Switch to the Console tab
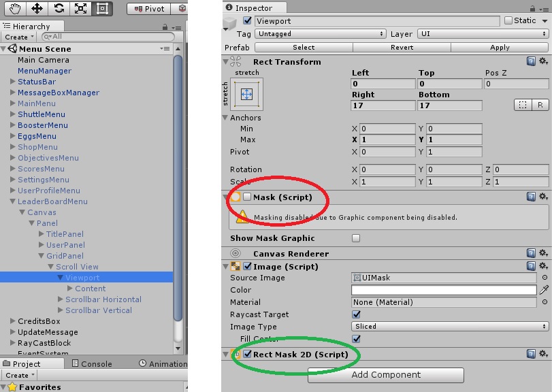Viewport: 552px width, 392px height. pyautogui.click(x=92, y=363)
